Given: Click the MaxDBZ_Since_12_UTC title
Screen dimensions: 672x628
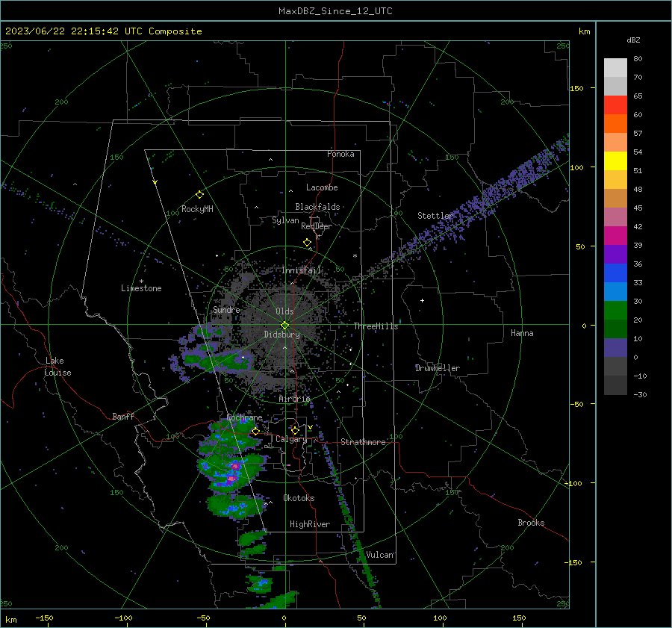Looking at the screenshot, I should pyautogui.click(x=335, y=11).
